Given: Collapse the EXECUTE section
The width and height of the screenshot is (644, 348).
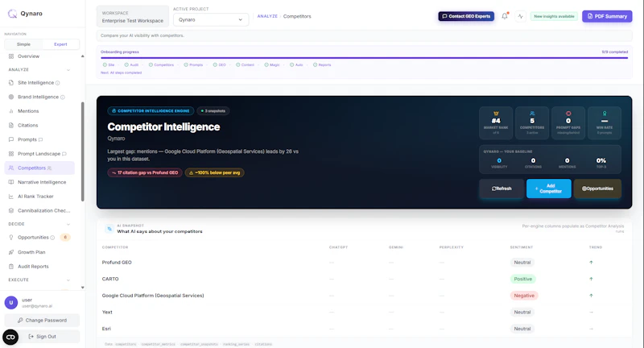Looking at the screenshot, I should click(x=68, y=280).
